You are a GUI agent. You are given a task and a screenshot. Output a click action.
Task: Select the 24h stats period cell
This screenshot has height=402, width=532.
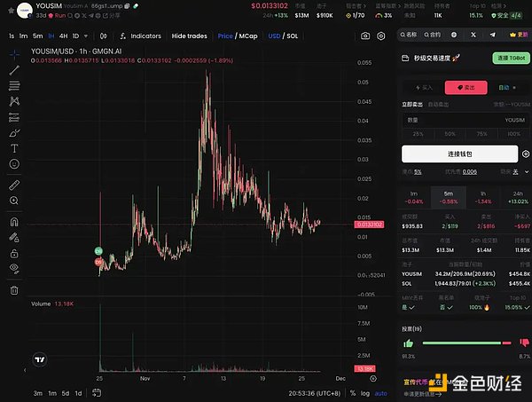(518, 197)
